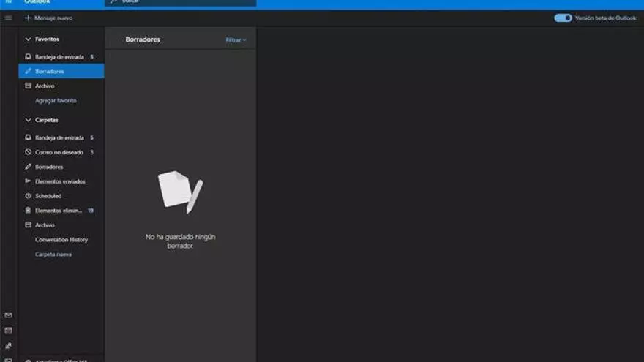
Task: Collapse the Carpetas section
Action: [29, 120]
